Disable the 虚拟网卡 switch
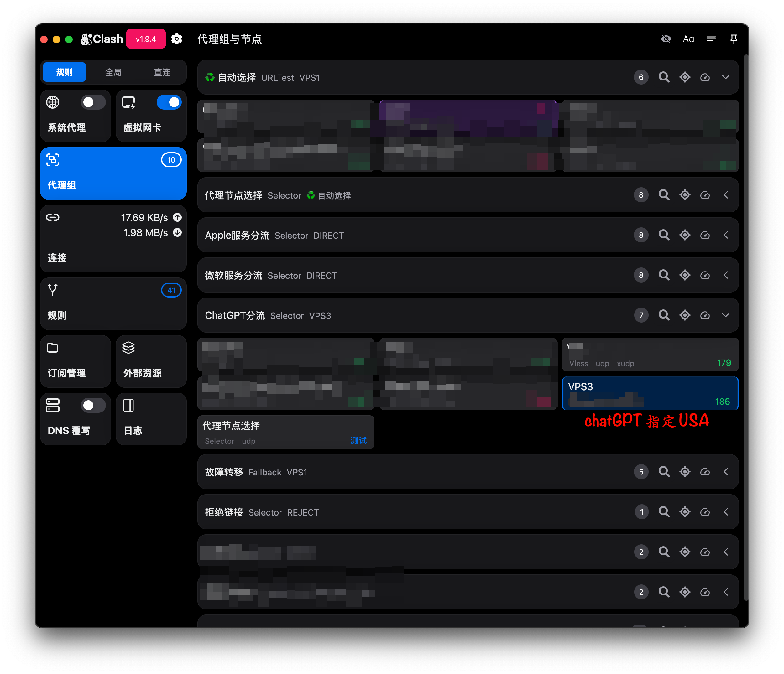This screenshot has height=674, width=784. click(x=169, y=102)
